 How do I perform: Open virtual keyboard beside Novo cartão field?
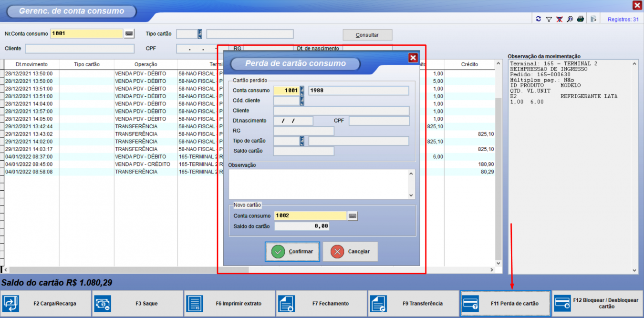pyautogui.click(x=353, y=216)
